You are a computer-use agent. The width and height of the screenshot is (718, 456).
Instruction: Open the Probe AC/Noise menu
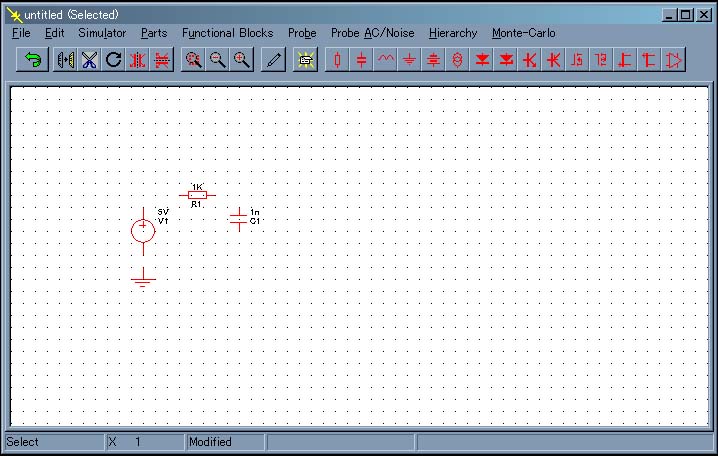(373, 33)
